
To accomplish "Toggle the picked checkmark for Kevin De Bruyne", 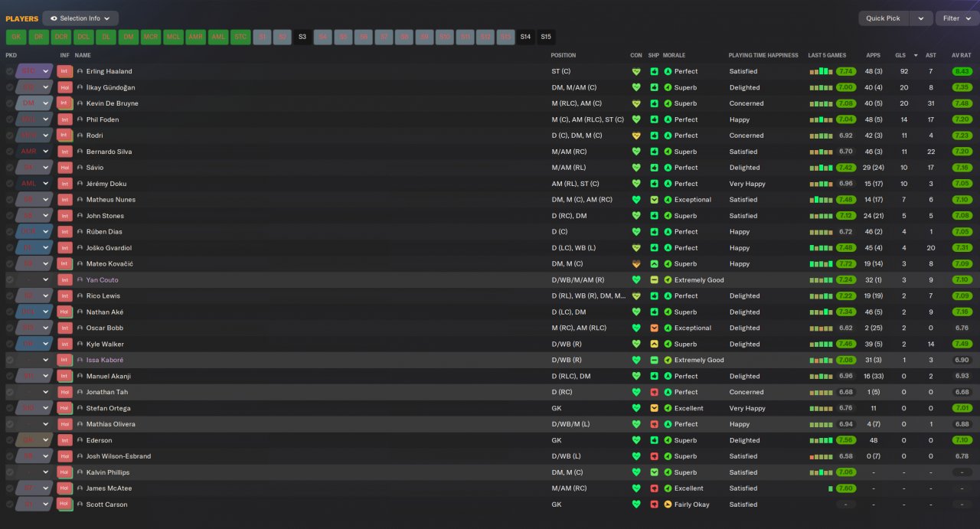I will 10,103.
